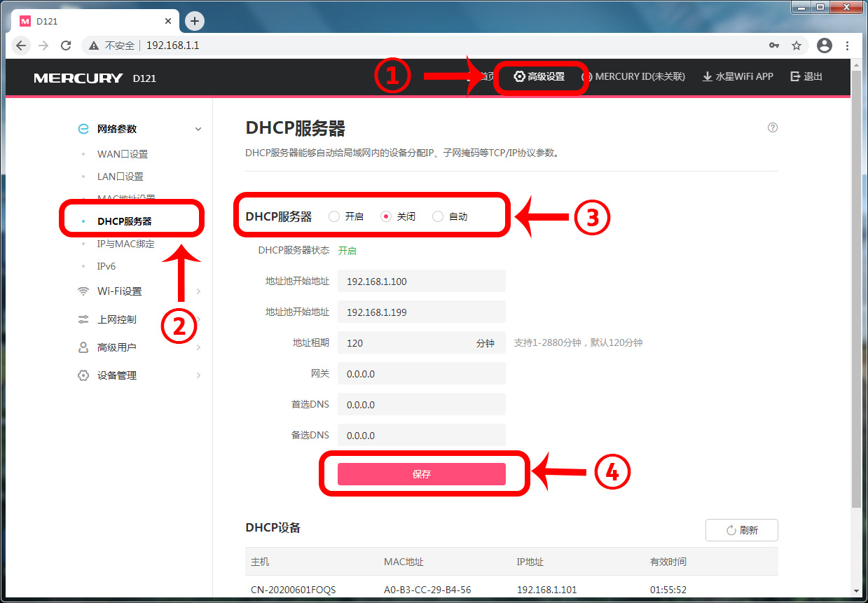The width and height of the screenshot is (868, 603).
Task: Select the 自动 DHCP radio button
Action: point(438,216)
